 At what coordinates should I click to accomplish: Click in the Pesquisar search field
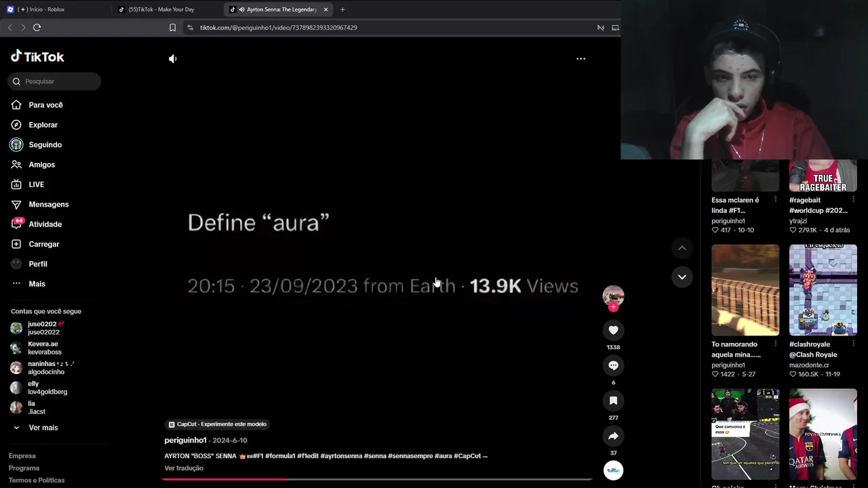coord(54,81)
